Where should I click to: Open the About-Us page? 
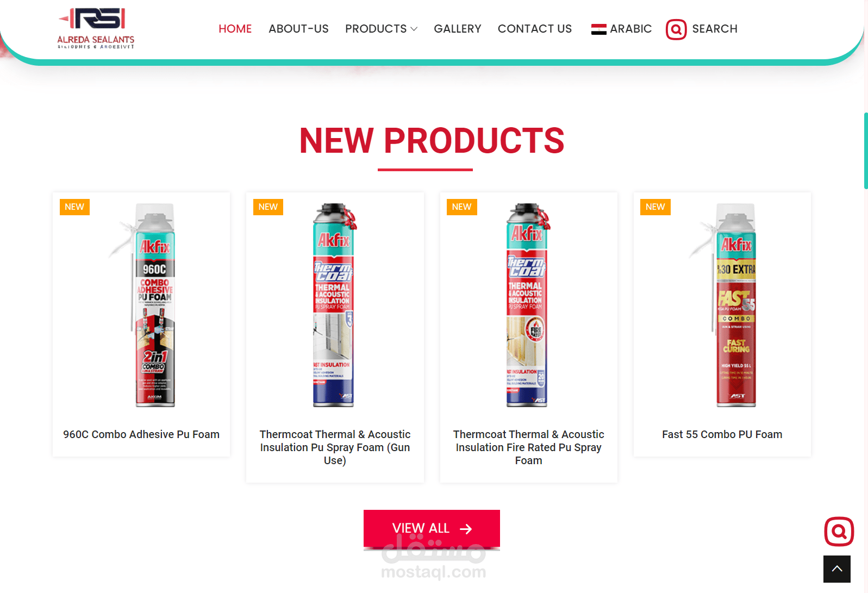click(298, 29)
